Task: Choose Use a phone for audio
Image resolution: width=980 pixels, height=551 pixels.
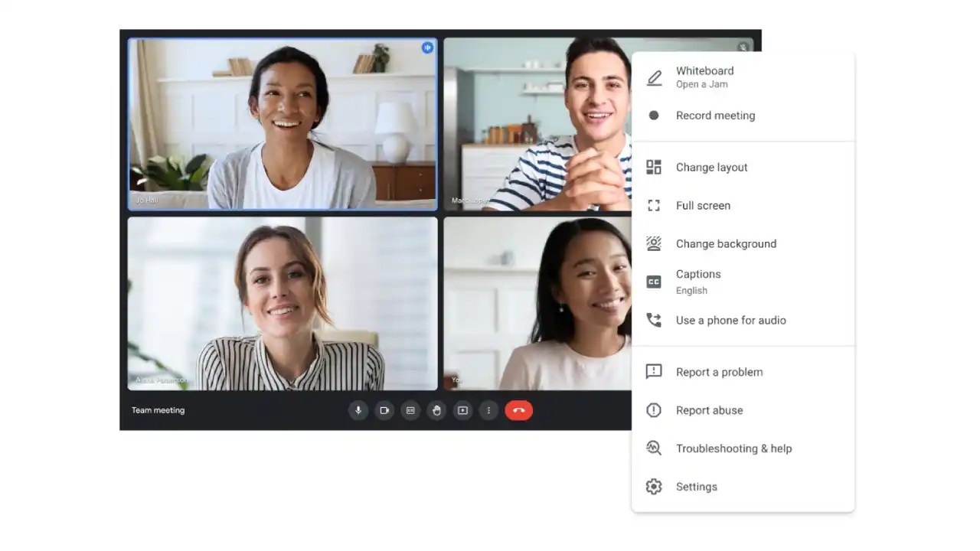Action: tap(730, 320)
